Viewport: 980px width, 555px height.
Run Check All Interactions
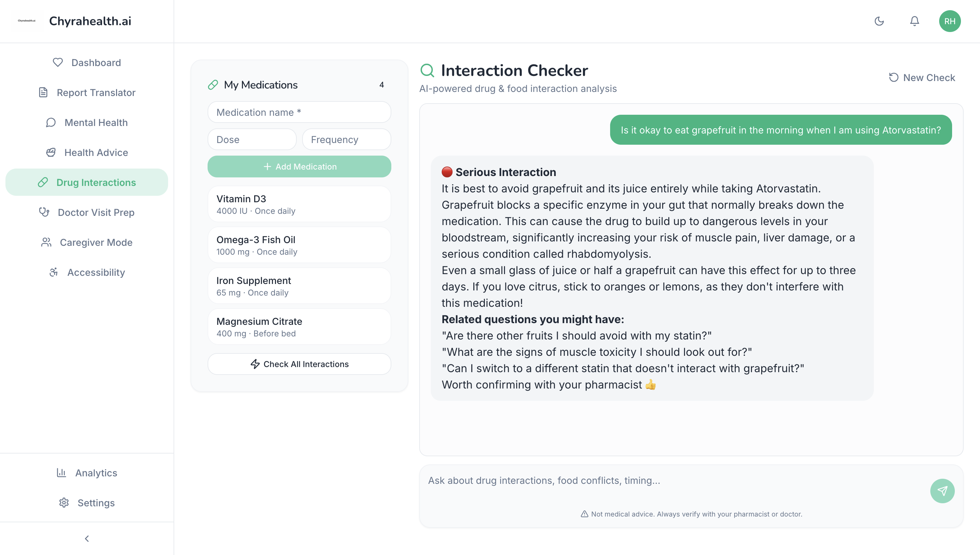pyautogui.click(x=299, y=364)
